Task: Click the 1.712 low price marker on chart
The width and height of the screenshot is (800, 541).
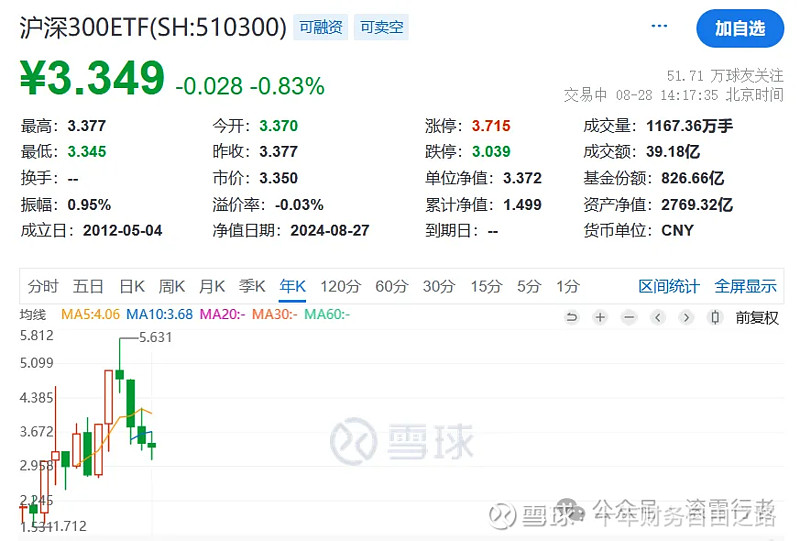Action: [x=70, y=526]
